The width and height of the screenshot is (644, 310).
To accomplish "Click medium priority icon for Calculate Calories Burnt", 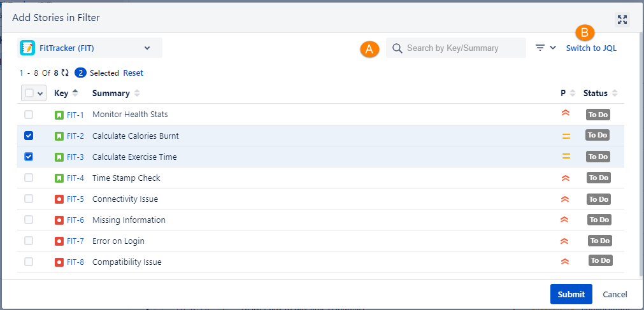I will [x=566, y=136].
